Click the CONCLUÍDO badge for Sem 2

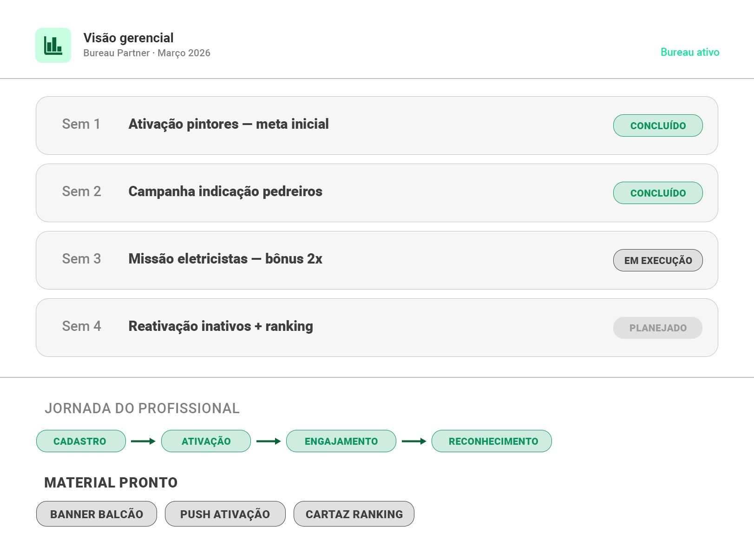pyautogui.click(x=657, y=193)
